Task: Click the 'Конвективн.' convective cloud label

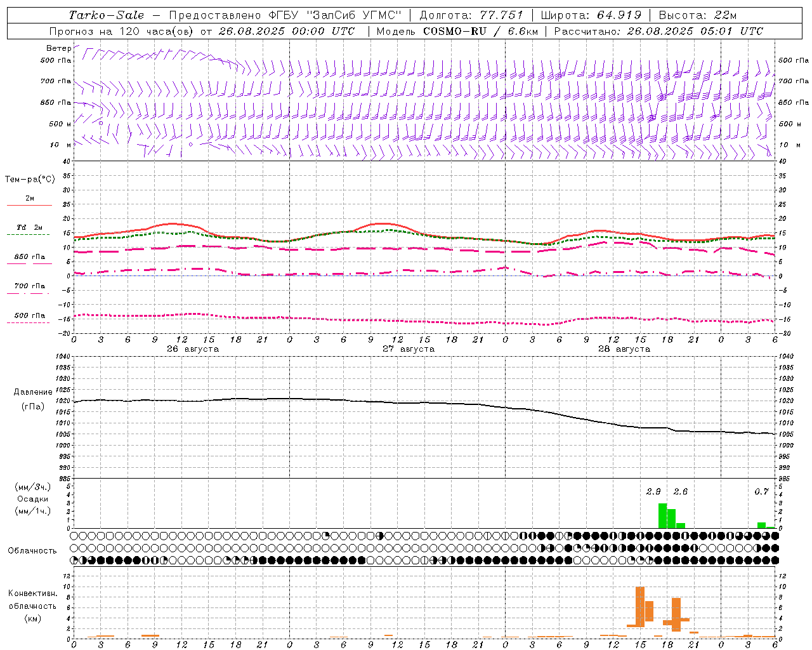Action: [x=33, y=594]
